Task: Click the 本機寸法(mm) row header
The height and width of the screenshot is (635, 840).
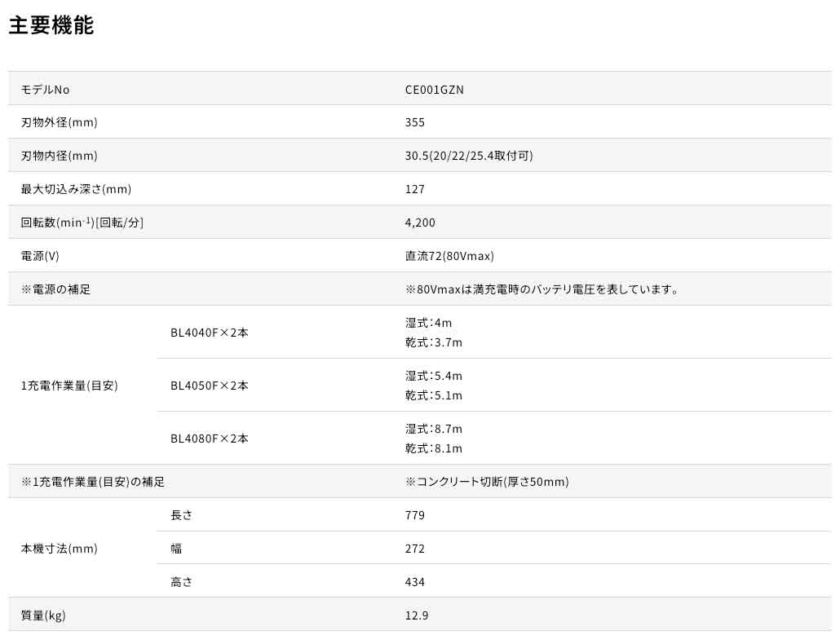Action: [x=59, y=549]
